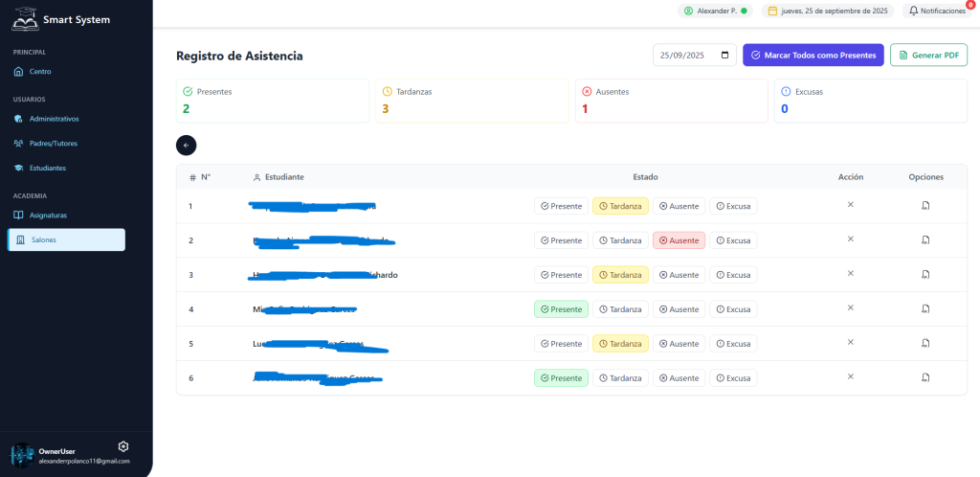
Task: Open Asignaturas from the sidebar
Action: pos(48,216)
